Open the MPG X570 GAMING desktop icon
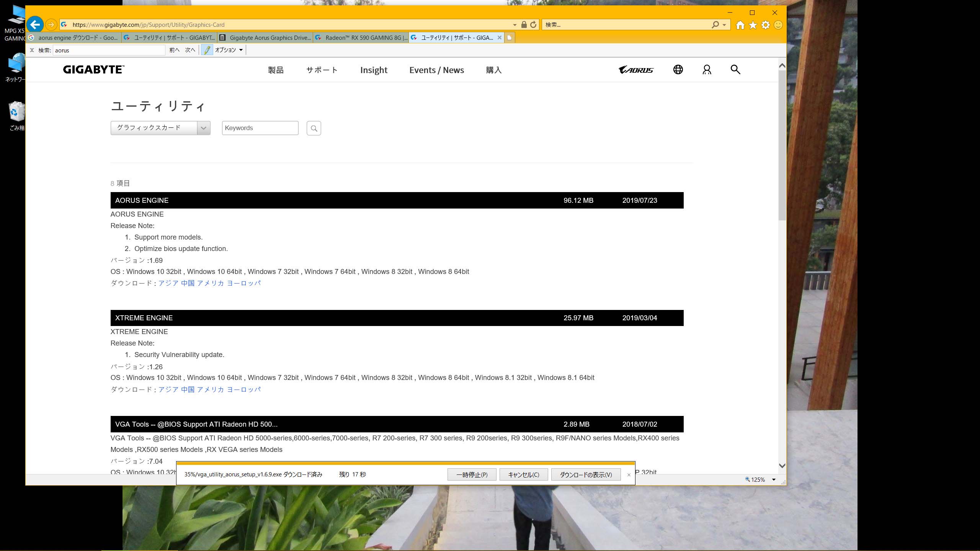The height and width of the screenshot is (551, 980). click(15, 23)
